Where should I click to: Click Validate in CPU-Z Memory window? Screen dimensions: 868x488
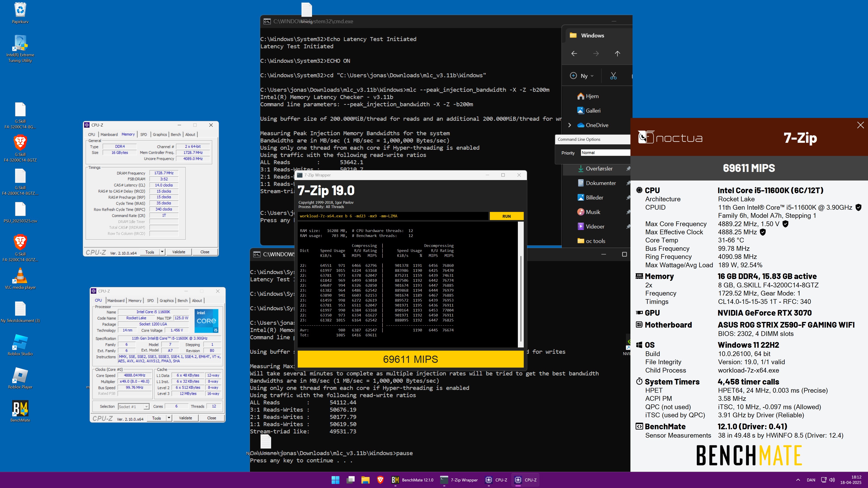coord(179,252)
